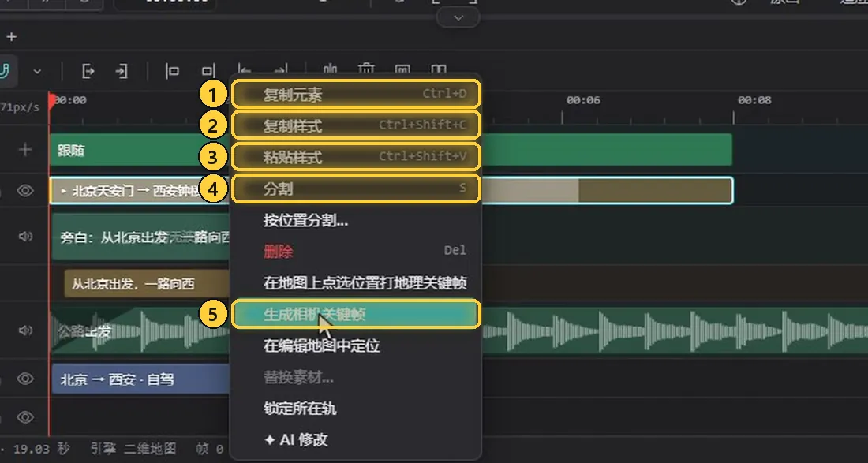Click the 19.03 秒 duration in status bar
868x463 pixels.
42,449
